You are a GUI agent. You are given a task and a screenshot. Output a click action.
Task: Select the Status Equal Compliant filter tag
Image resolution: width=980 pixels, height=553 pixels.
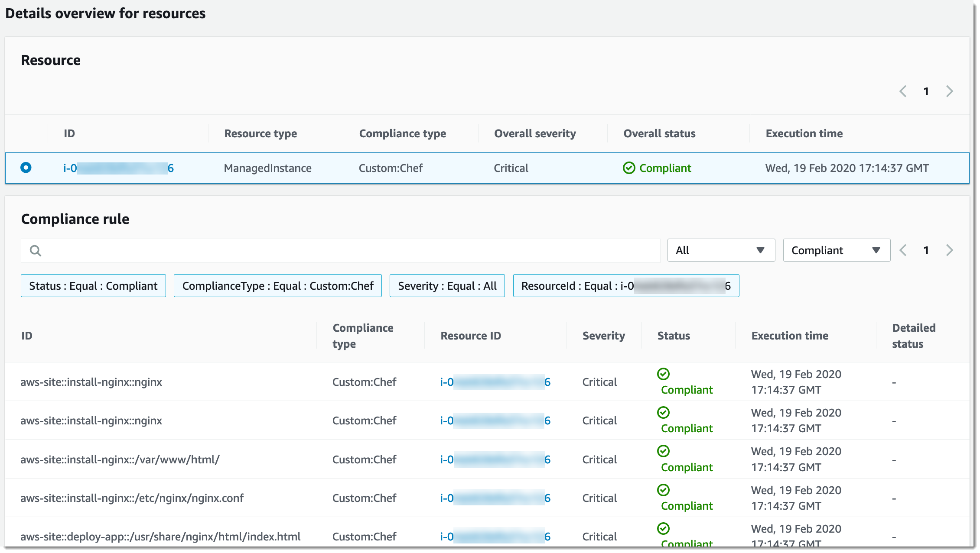tap(93, 285)
